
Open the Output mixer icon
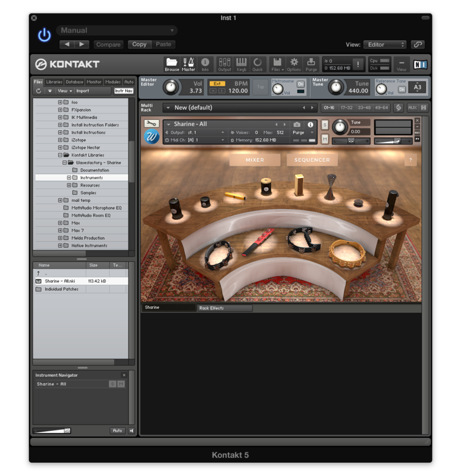pyautogui.click(x=224, y=62)
